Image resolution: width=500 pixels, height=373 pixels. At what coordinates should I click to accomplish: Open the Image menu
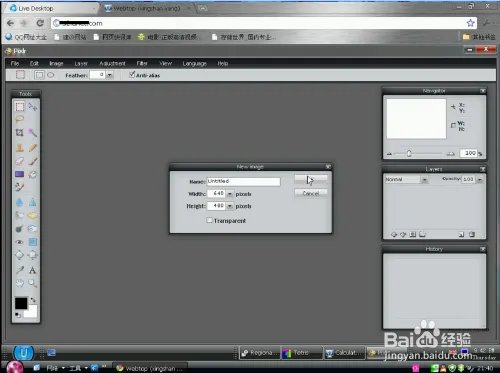point(56,63)
